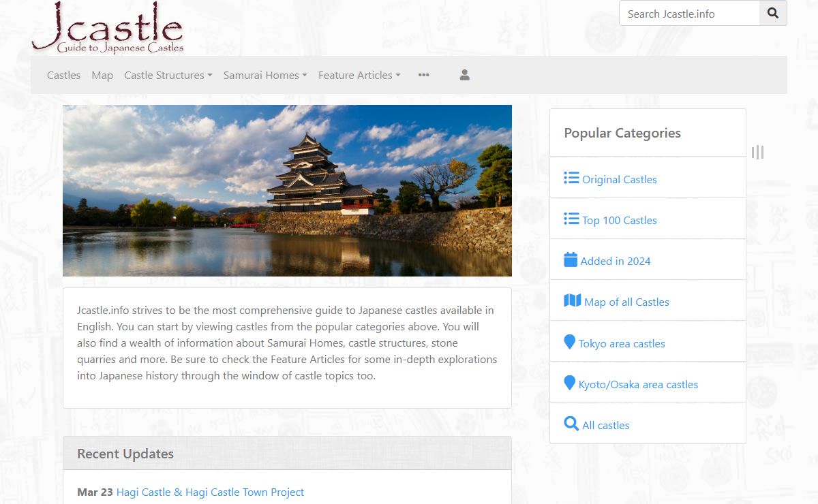Viewport: 818px width, 504px height.
Task: Open the Tokyo area castles link
Action: (x=622, y=343)
